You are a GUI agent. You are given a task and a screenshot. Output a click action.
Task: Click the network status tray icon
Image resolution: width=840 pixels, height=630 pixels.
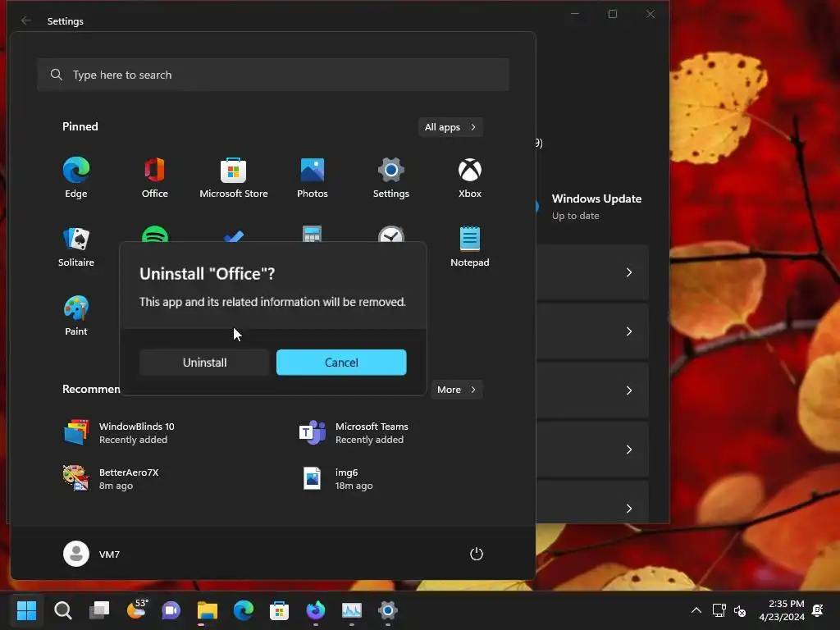click(719, 610)
